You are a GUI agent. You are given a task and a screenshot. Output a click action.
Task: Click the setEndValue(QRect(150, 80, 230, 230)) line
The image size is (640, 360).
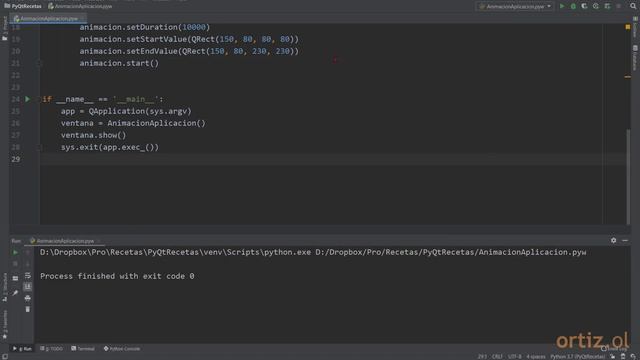(189, 51)
